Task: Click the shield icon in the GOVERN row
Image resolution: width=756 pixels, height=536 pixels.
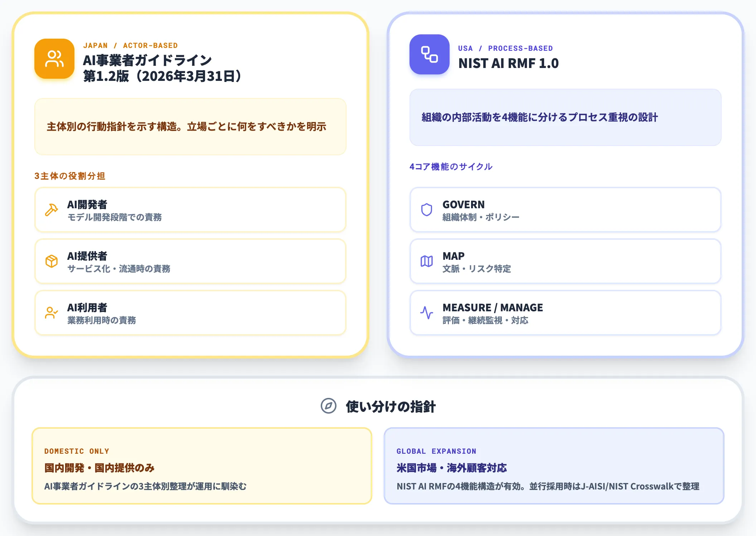Action: [427, 210]
